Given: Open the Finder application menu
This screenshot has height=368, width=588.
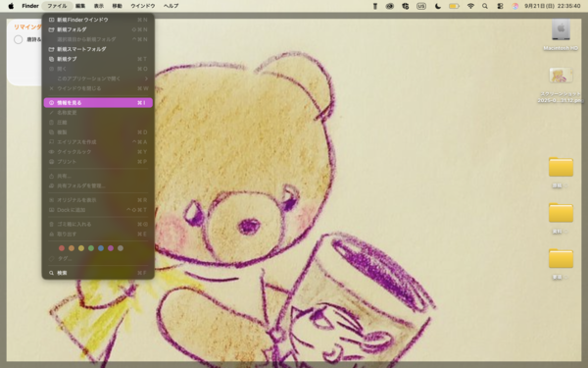Looking at the screenshot, I should pyautogui.click(x=30, y=6).
